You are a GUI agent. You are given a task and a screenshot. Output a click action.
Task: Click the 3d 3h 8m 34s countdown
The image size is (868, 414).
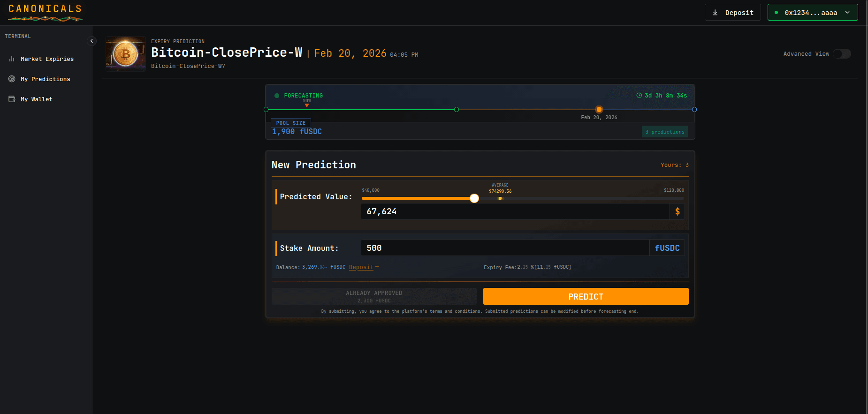click(x=666, y=96)
